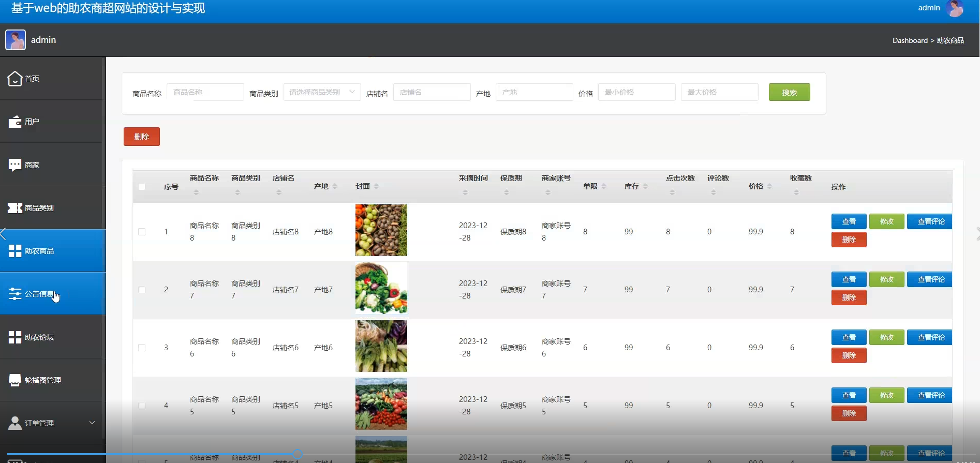Screen dimensions: 980x463
Task: Click the 最小价格 input field
Action: click(x=636, y=92)
